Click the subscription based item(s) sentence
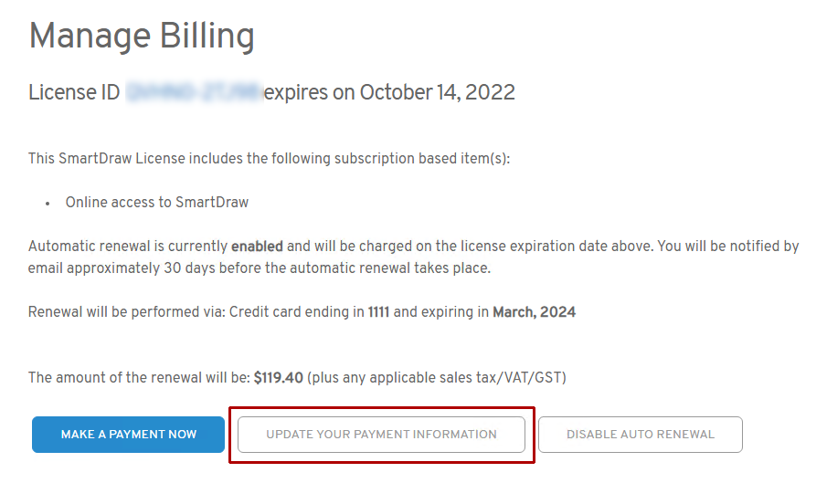This screenshot has height=504, width=816. click(x=269, y=158)
